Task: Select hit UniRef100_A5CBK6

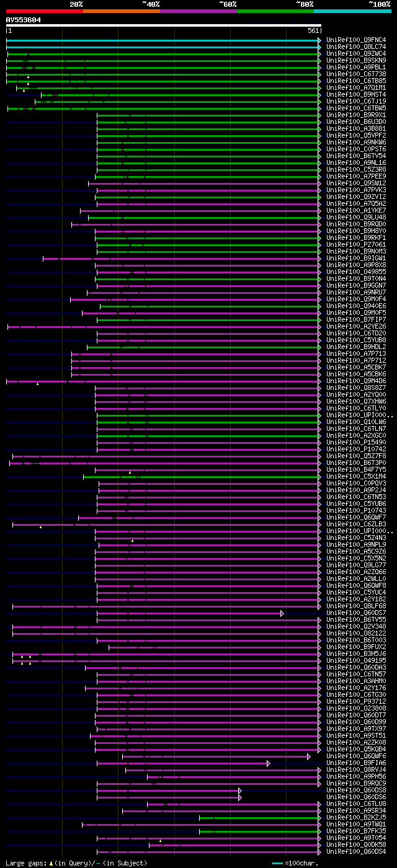Action: click(x=356, y=374)
